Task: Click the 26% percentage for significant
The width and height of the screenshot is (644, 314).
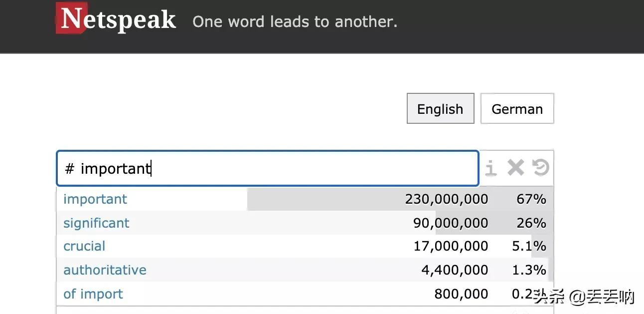Action: point(531,223)
